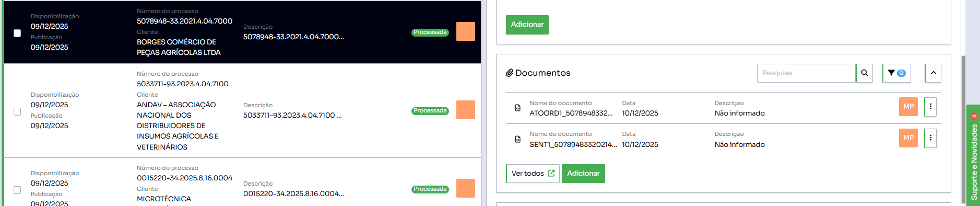Click the paperclip icon beside Documentos
This screenshot has height=206, width=980.
[510, 73]
